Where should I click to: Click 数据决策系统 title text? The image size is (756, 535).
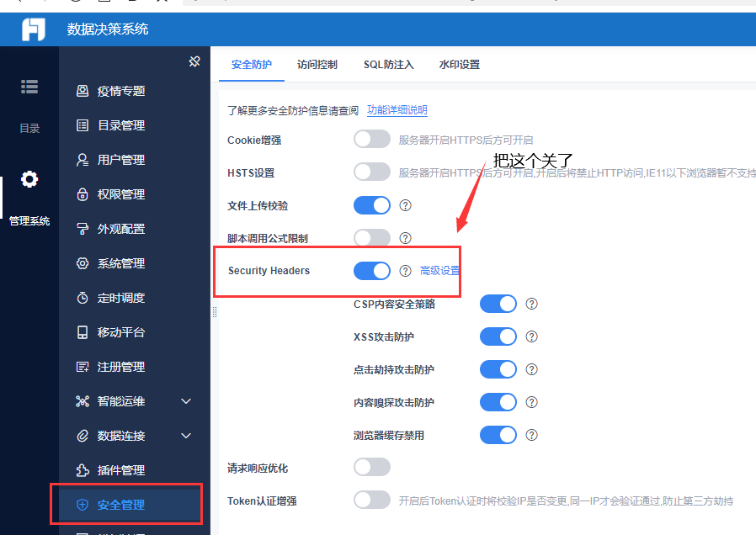(108, 29)
